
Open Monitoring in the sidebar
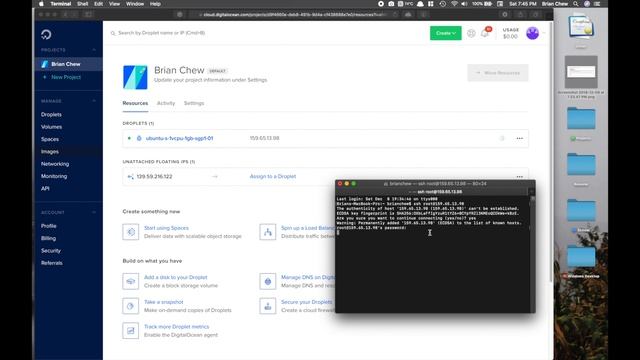coord(54,176)
